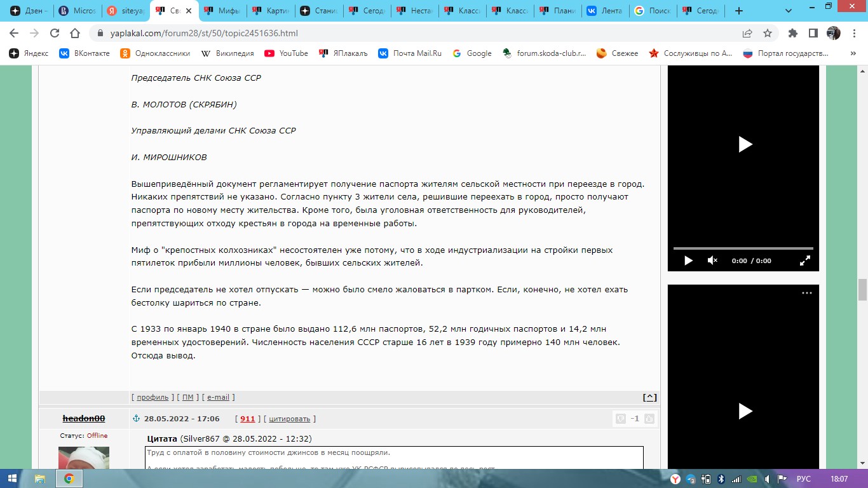Show the hidden bookmarks overflow chevron
868x488 pixels.
(x=853, y=53)
